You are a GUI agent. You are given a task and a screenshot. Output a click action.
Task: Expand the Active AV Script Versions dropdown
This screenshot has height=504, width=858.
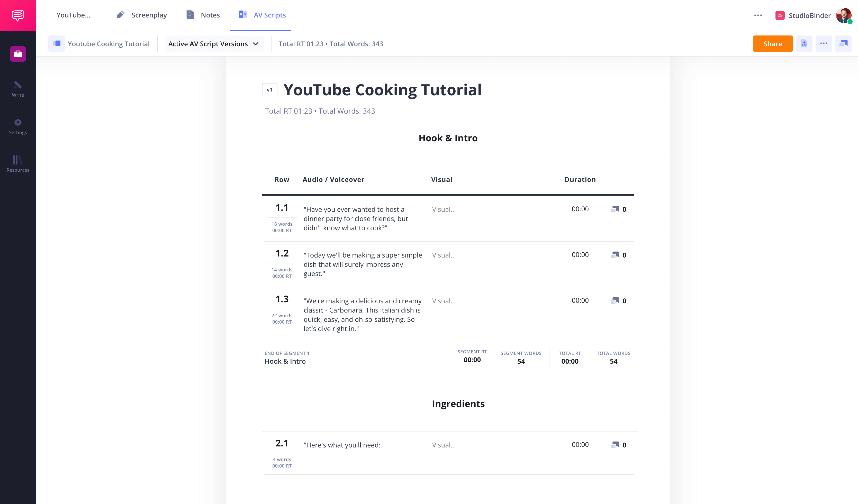pos(214,43)
